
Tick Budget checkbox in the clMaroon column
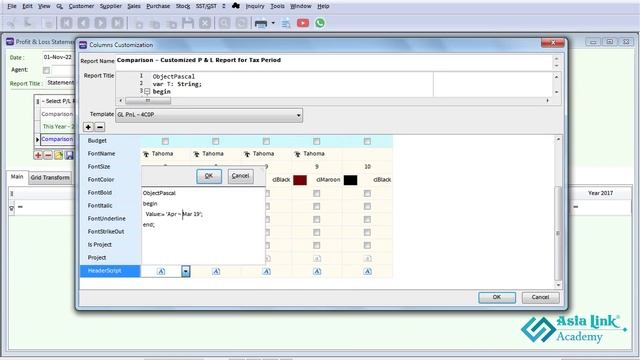pos(317,141)
